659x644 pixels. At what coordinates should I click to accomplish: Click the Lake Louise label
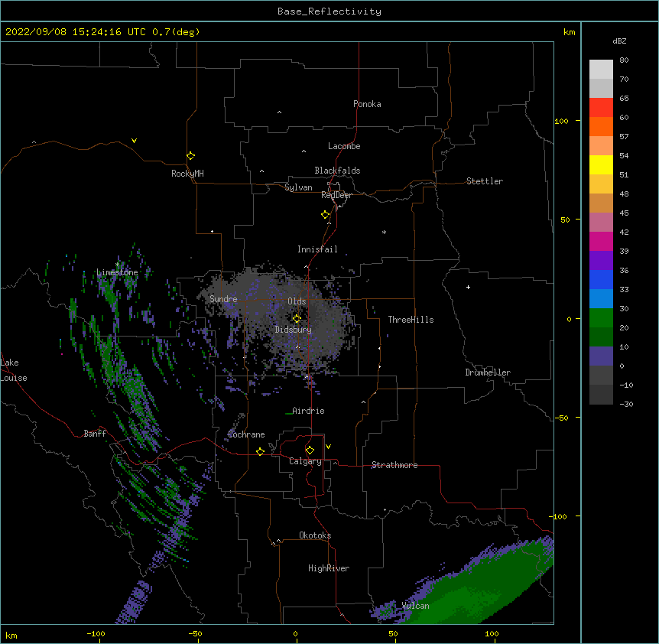[x=14, y=370]
